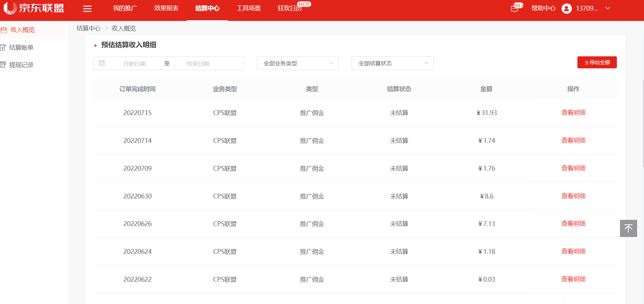Click the calendar icon in date field

click(x=102, y=63)
